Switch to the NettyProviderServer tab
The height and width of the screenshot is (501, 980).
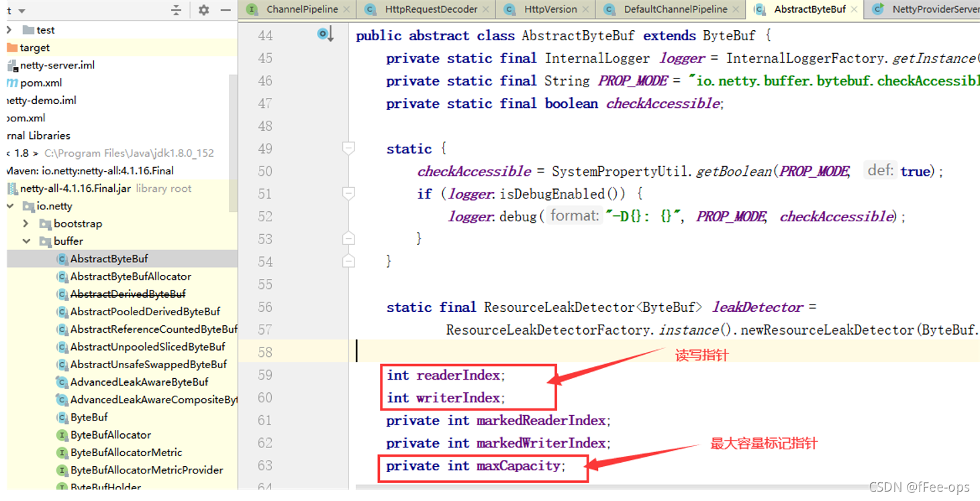point(936,9)
